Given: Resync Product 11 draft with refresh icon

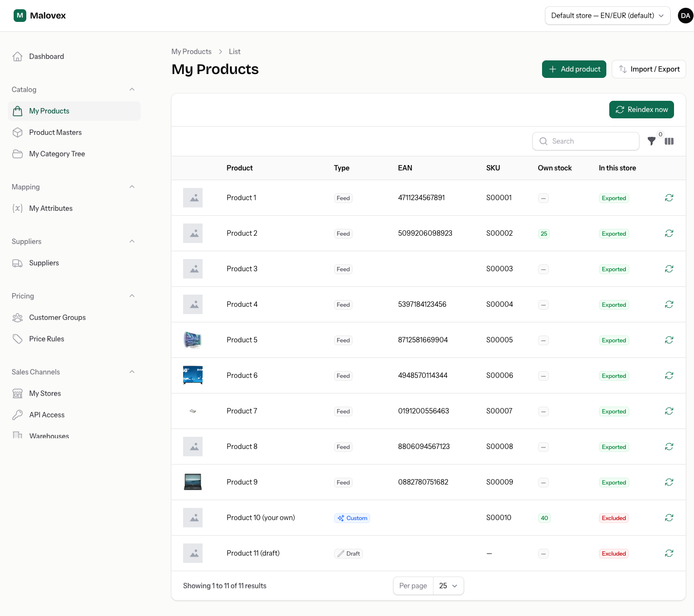Looking at the screenshot, I should pos(669,553).
